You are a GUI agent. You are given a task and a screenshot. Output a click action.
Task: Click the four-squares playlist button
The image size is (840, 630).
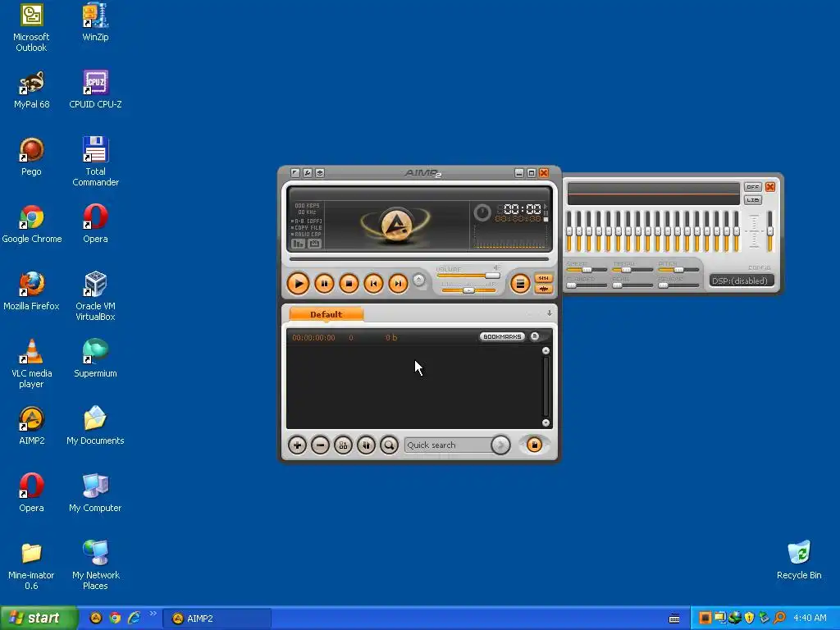click(344, 445)
